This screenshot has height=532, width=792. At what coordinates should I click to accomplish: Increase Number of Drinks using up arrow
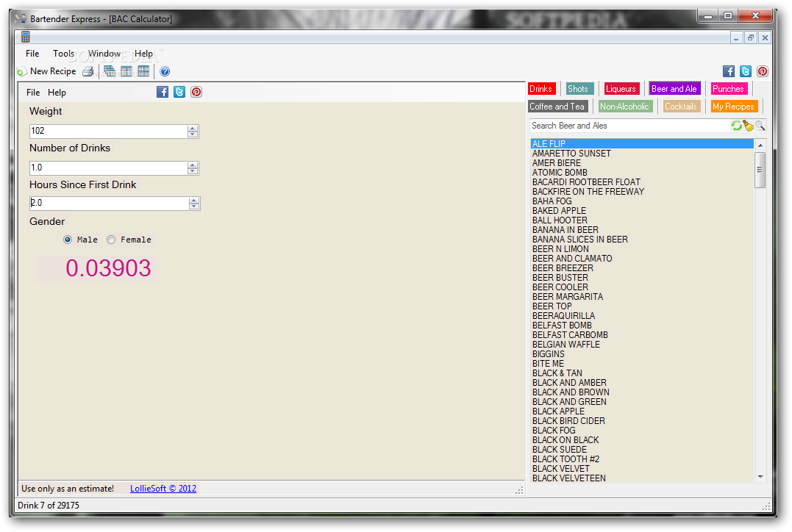tap(193, 165)
